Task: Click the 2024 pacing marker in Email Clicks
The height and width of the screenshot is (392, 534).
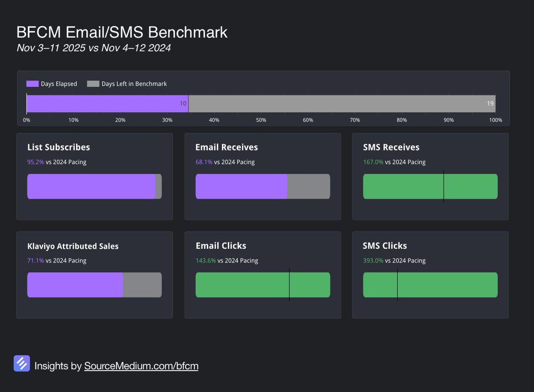Action: tap(289, 285)
